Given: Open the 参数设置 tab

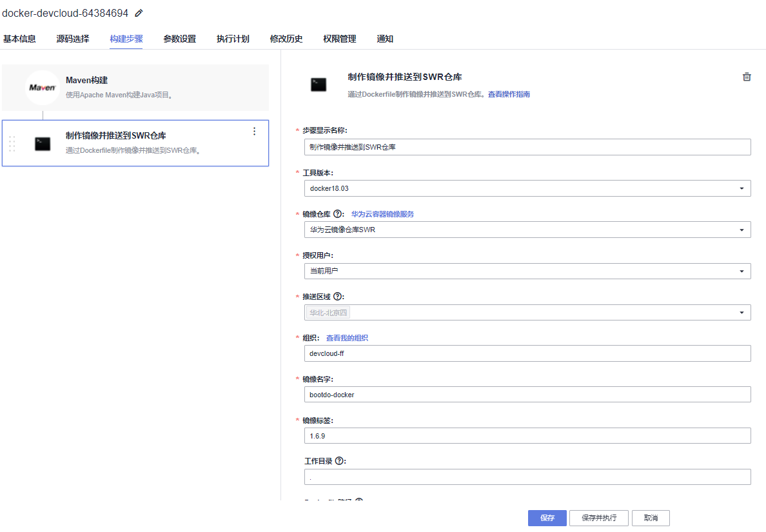Looking at the screenshot, I should point(179,39).
